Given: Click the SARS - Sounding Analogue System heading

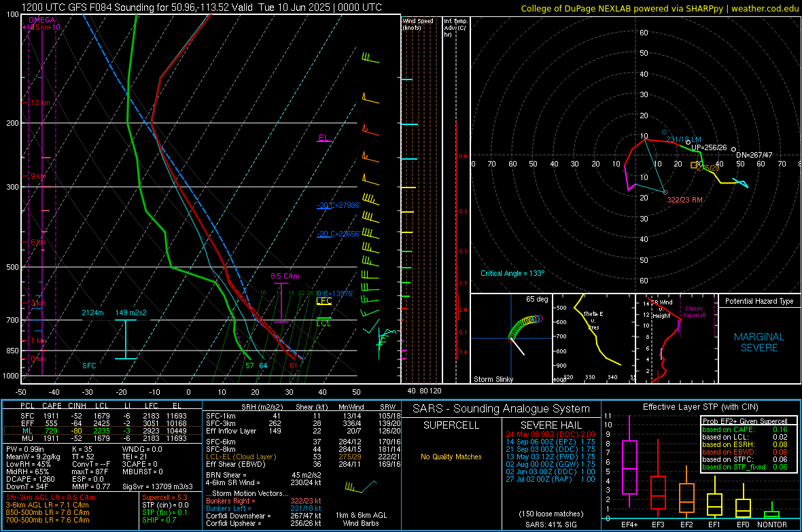Looking at the screenshot, I should 501,409.
